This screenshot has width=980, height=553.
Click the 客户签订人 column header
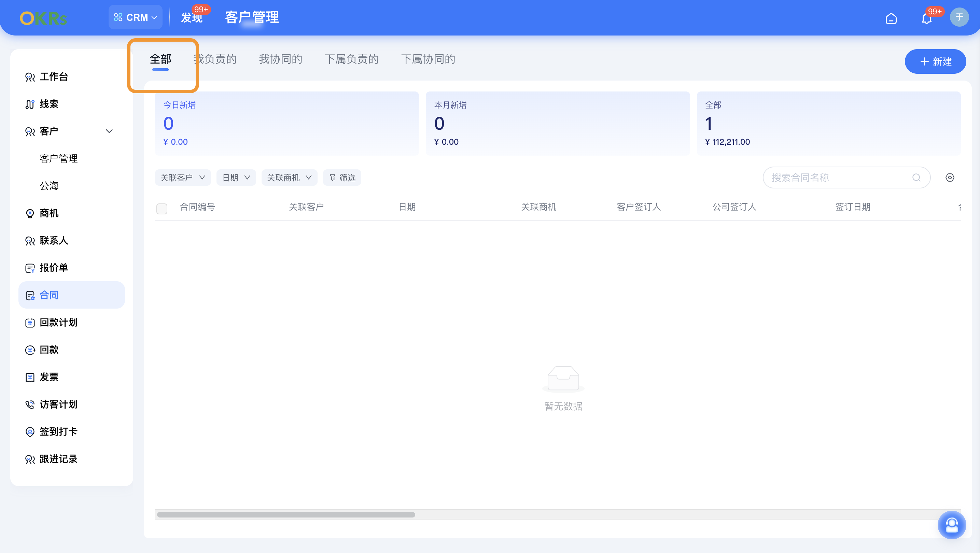tap(639, 207)
